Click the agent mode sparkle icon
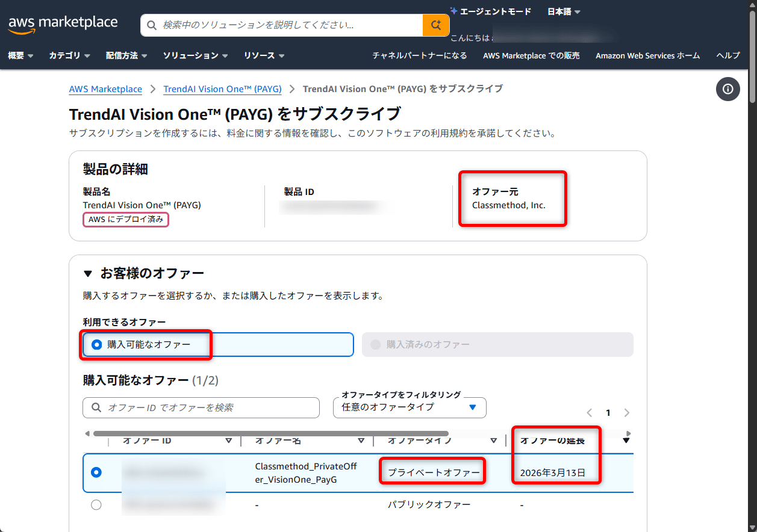 coord(454,11)
